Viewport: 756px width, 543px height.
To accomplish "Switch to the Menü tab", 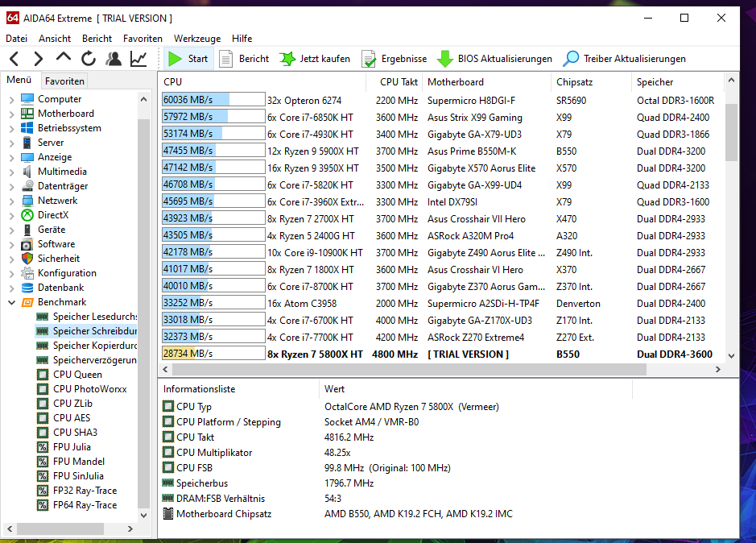I will tap(19, 80).
